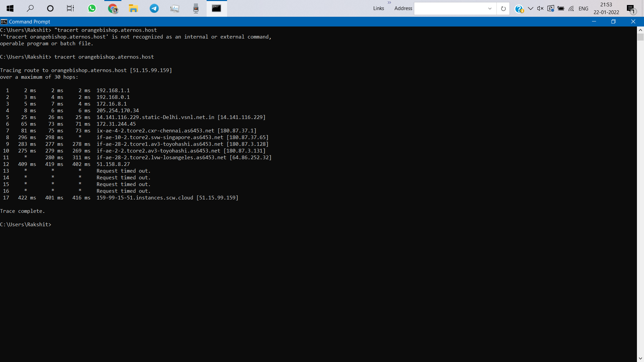Click the Links toolbar label
The height and width of the screenshot is (362, 644).
coord(378,8)
